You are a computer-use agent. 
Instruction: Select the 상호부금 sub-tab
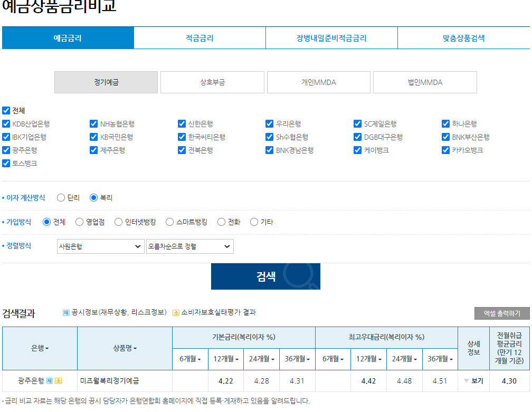pos(212,82)
